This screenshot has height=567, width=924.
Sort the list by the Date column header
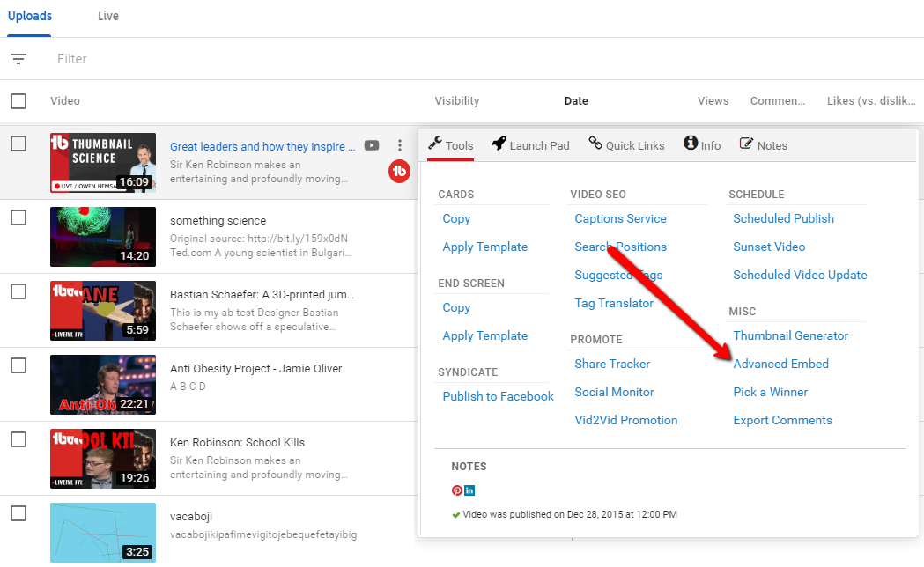(x=576, y=101)
